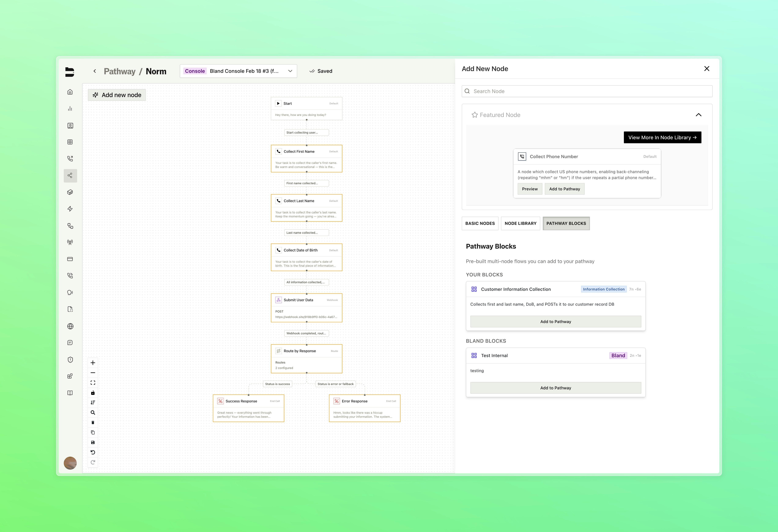The width and height of the screenshot is (778, 532).
Task: Click Preview on Collect Phone Number node
Action: 530,189
